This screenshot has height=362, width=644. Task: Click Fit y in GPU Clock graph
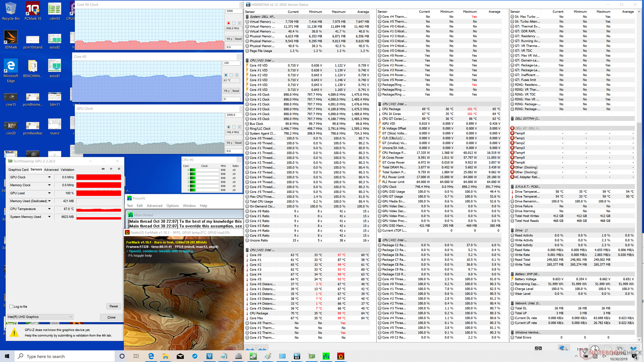(229, 143)
